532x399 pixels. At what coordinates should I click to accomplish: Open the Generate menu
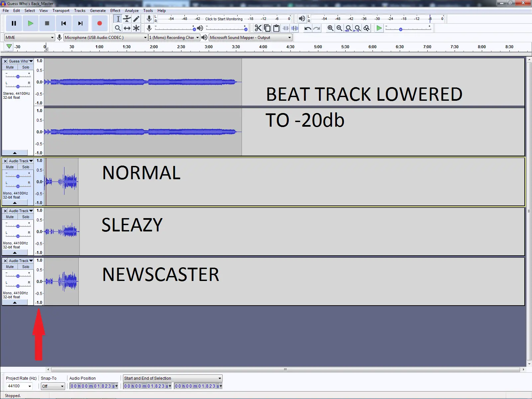[98, 11]
